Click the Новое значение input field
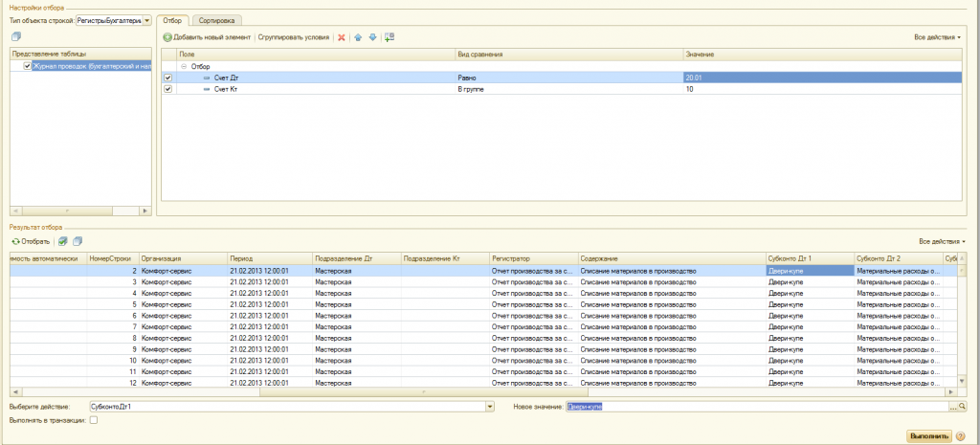This screenshot has width=980, height=445. click(x=758, y=407)
